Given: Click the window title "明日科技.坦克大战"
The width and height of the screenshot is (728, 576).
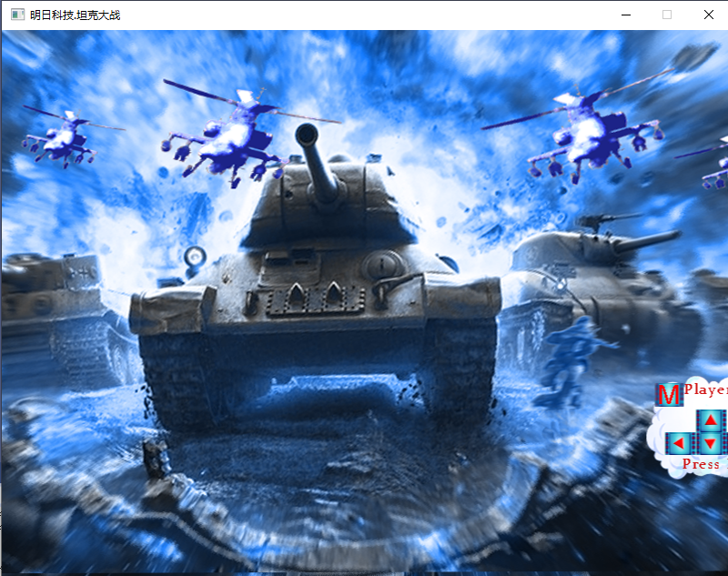Looking at the screenshot, I should point(76,15).
